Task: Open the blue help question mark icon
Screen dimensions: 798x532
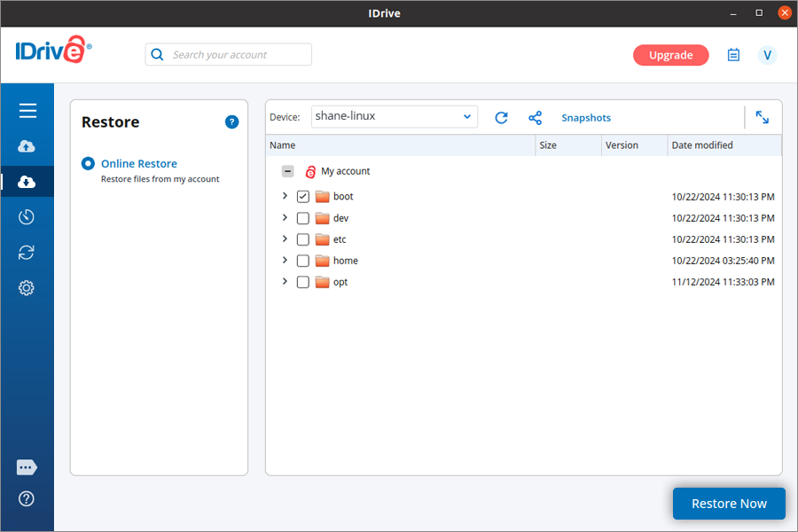Action: tap(231, 122)
